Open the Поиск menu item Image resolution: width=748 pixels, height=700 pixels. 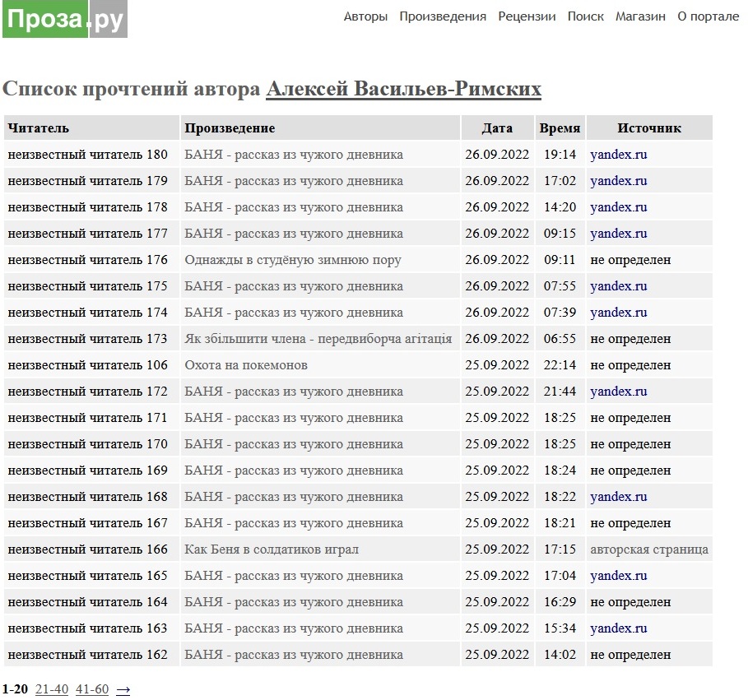(x=585, y=16)
